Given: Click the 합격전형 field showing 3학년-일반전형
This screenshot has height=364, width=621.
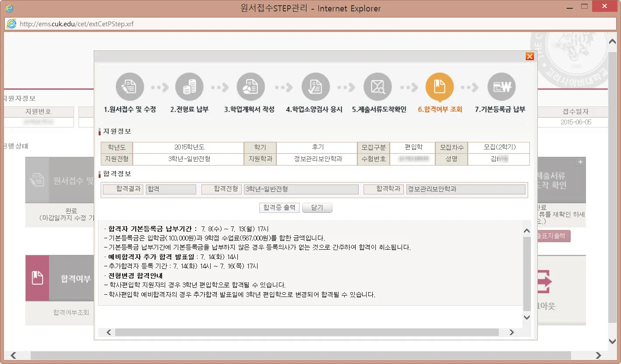Looking at the screenshot, I should pos(301,189).
